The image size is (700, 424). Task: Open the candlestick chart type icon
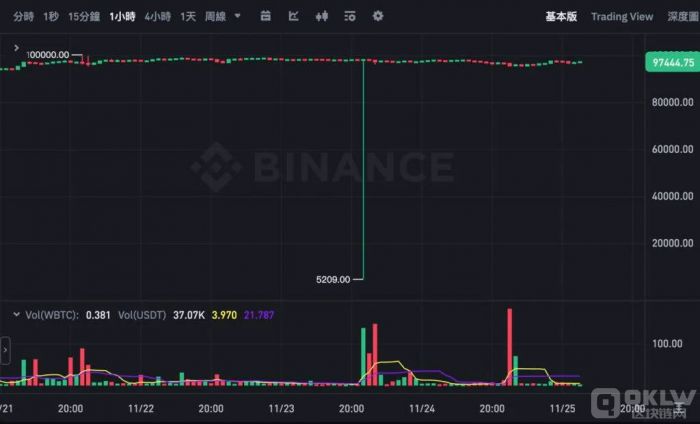click(x=321, y=16)
